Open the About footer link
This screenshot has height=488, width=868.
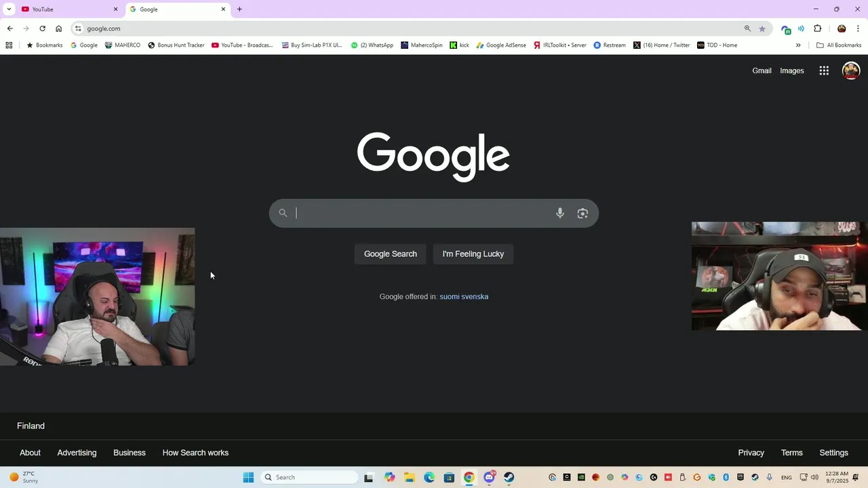[x=30, y=453]
